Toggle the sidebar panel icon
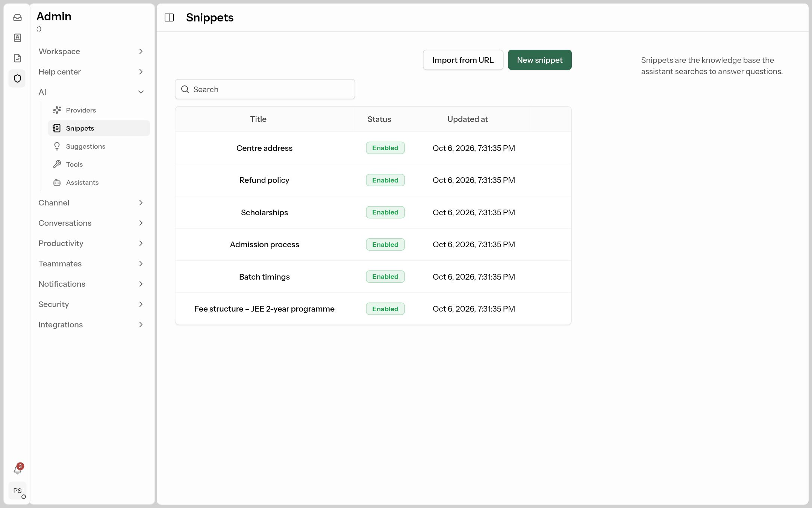The width and height of the screenshot is (812, 508). [169, 18]
